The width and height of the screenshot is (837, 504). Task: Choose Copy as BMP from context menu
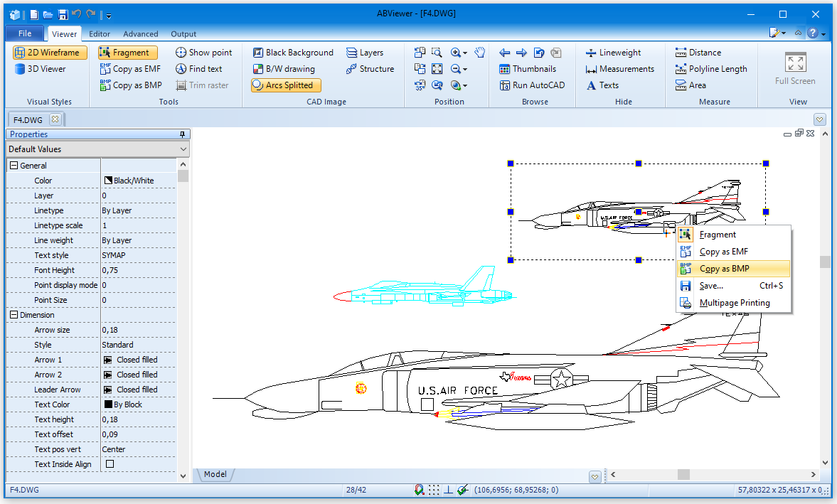pos(733,268)
